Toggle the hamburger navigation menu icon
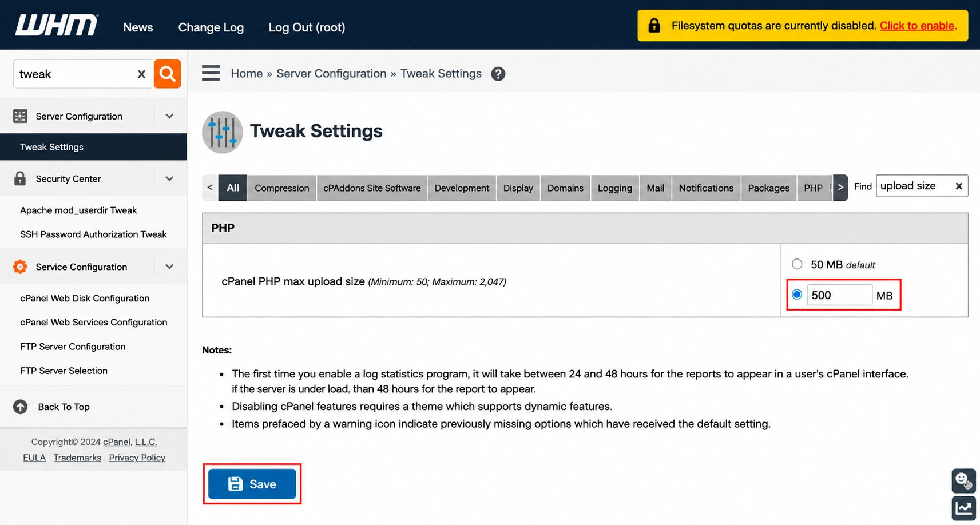The image size is (980, 525). [x=211, y=73]
